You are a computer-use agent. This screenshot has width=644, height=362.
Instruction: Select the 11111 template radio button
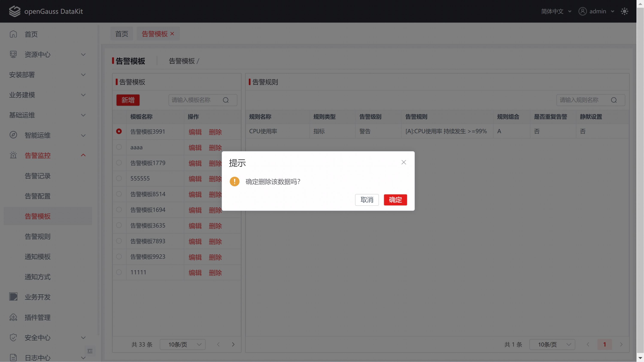(119, 272)
